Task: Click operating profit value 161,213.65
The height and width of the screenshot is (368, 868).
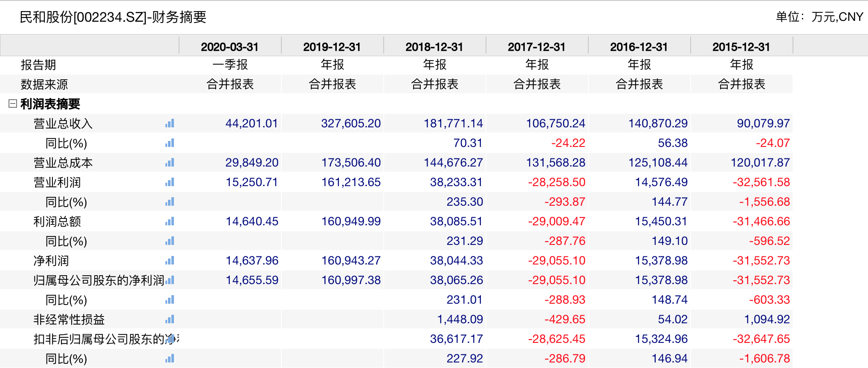Action: 351,182
